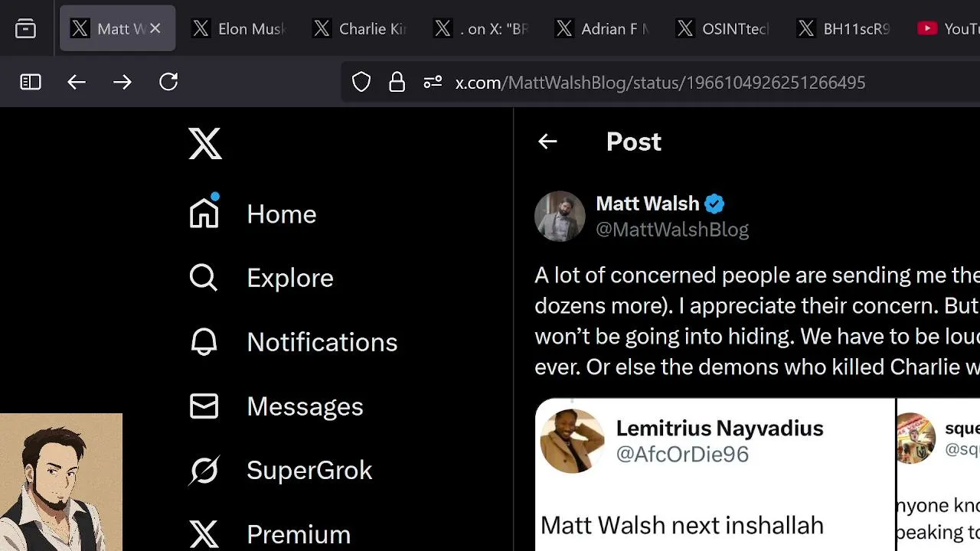Go back using Post back arrow
This screenshot has height=551, width=980.
coord(547,142)
